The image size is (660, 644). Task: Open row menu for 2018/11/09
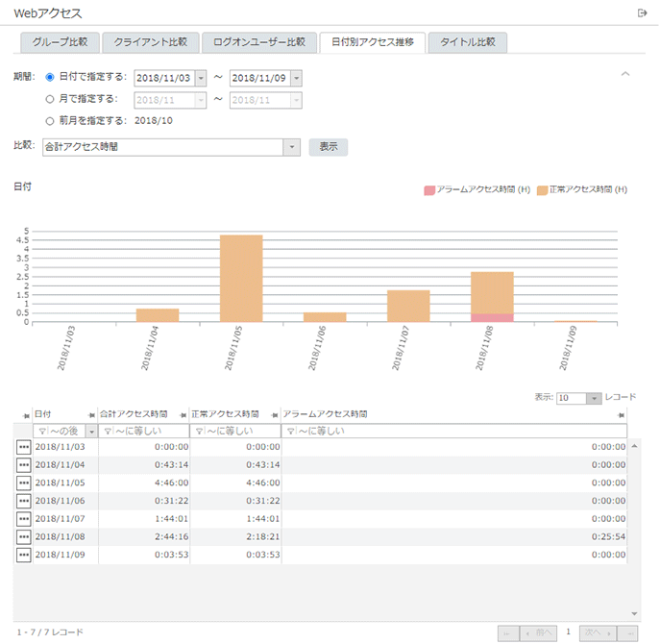click(23, 555)
